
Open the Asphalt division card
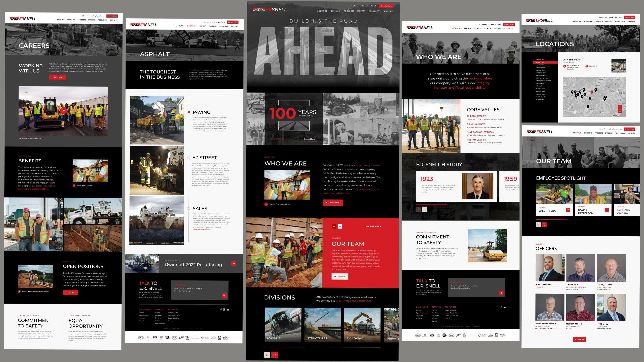click(283, 325)
